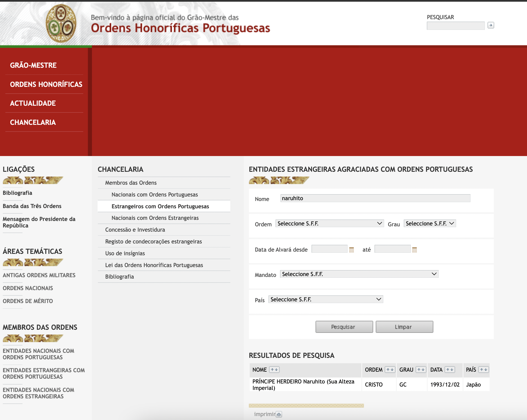Sort results by ORDEM descending arrow
Viewport: 527px width, 420px height.
[x=392, y=370]
